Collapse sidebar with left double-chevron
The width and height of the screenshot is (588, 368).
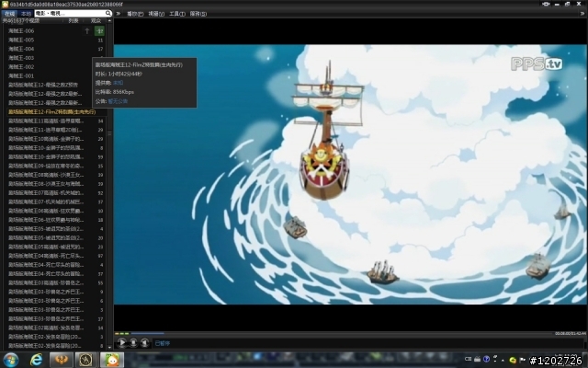[119, 14]
